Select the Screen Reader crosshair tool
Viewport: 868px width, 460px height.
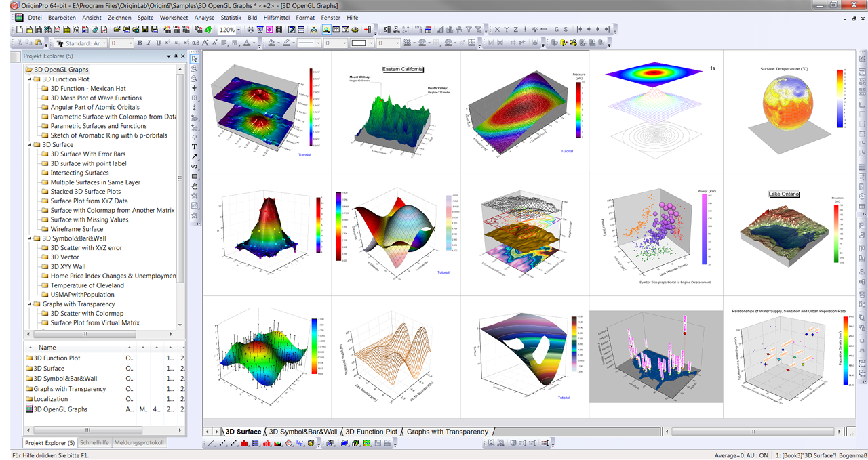[x=195, y=88]
